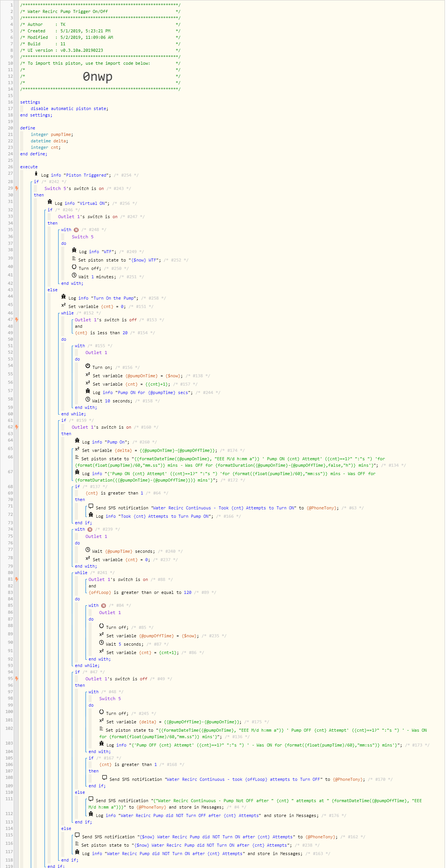Click "Switch 5" device under with #48
The image size is (448, 868).
[x=110, y=699]
